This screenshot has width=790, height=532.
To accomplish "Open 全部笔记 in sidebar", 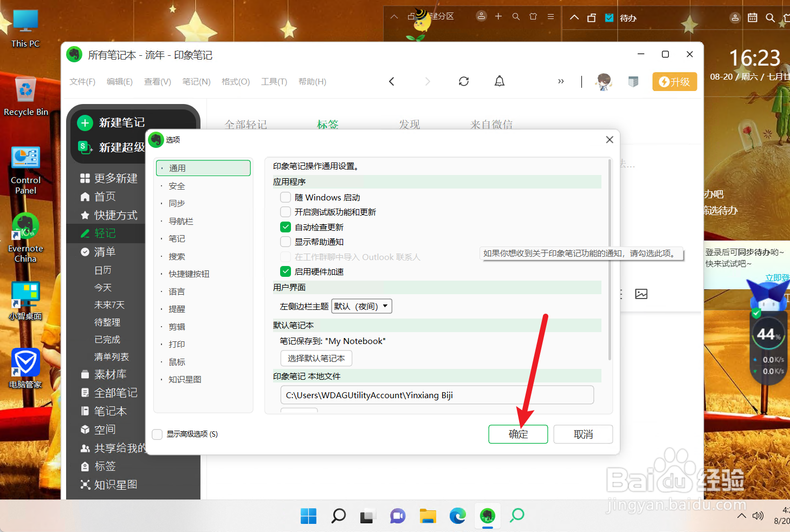I will coord(109,393).
